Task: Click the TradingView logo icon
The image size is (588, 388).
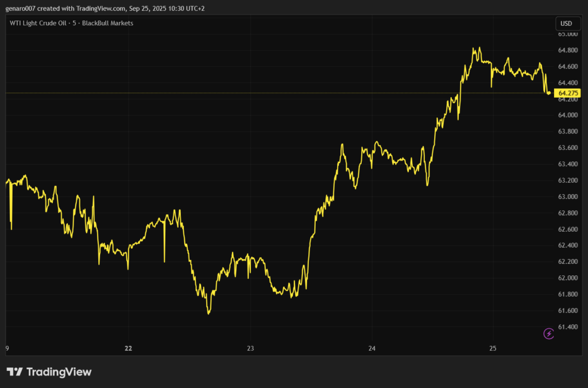Action: tap(14, 372)
